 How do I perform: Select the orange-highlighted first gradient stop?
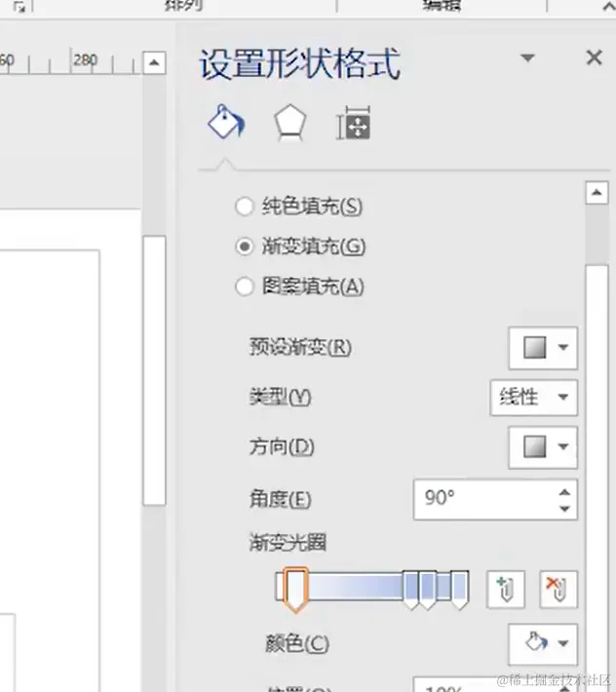coord(295,590)
